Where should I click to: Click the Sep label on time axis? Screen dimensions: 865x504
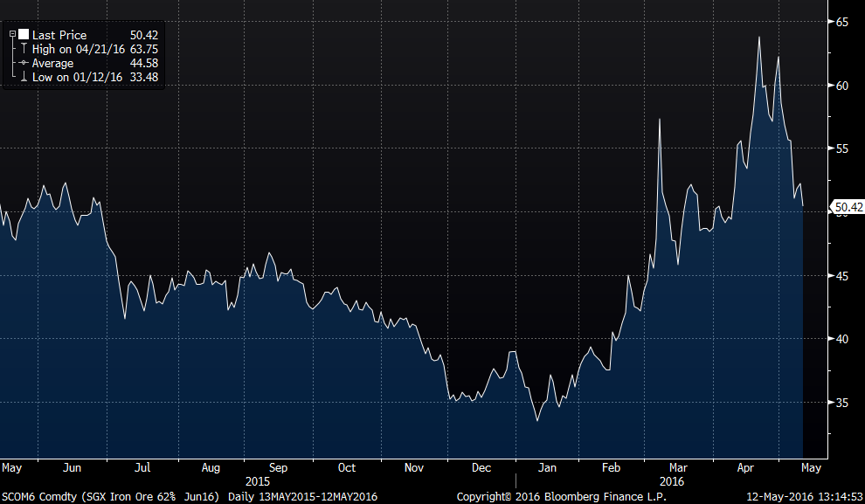279,467
